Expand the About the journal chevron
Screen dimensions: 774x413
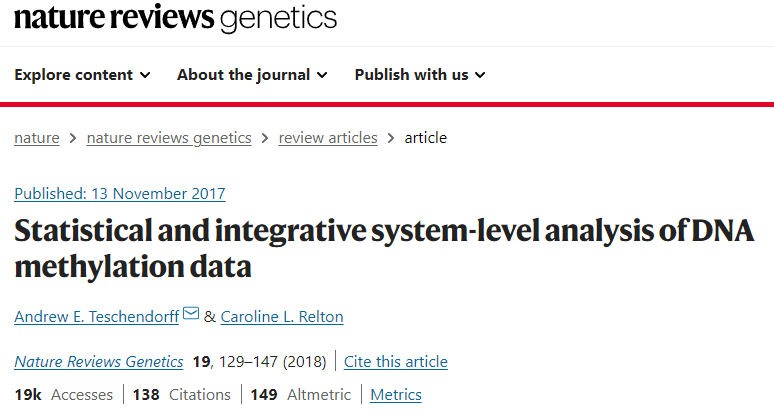[322, 75]
